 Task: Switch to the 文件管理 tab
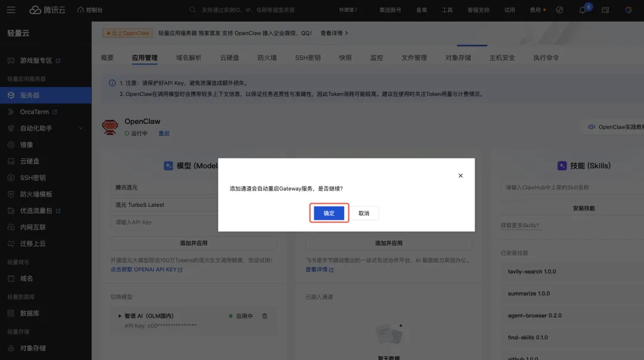414,58
